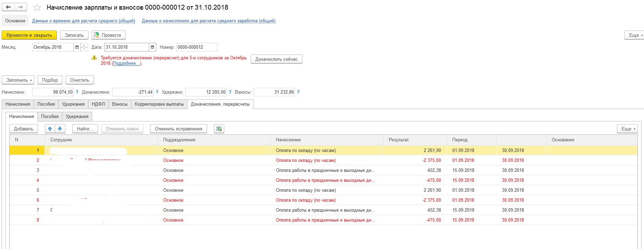Image resolution: width=644 pixels, height=249 pixels.
Task: Open month picker icon beside Октябрь 2018
Action: [x=77, y=47]
